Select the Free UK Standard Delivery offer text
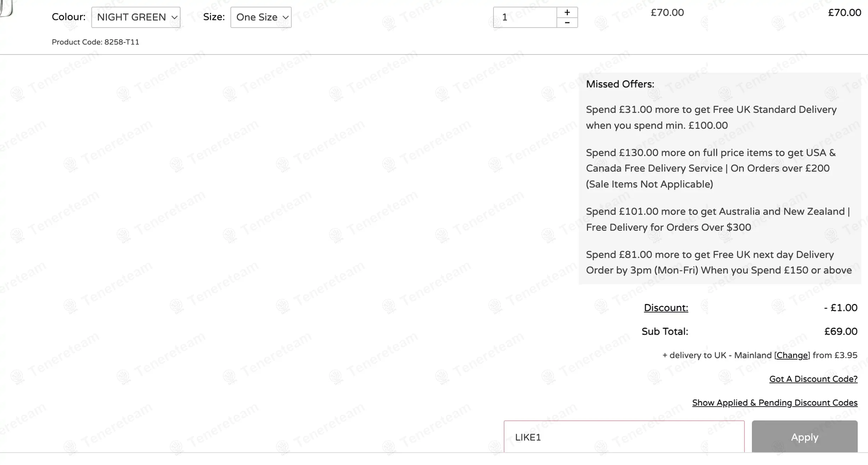This screenshot has height=465, width=868. coord(711,117)
